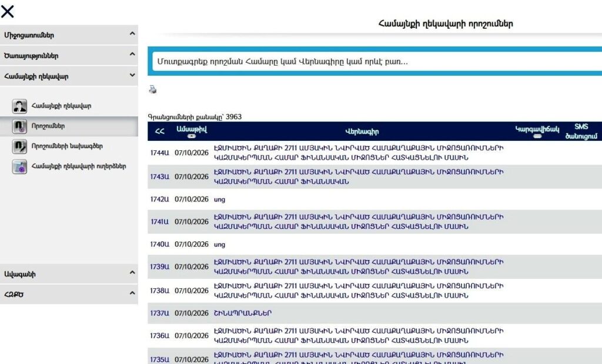Screen dimensions: 602x364
Task: Expand the ՀՋԲԾ section
Action: [69, 294]
